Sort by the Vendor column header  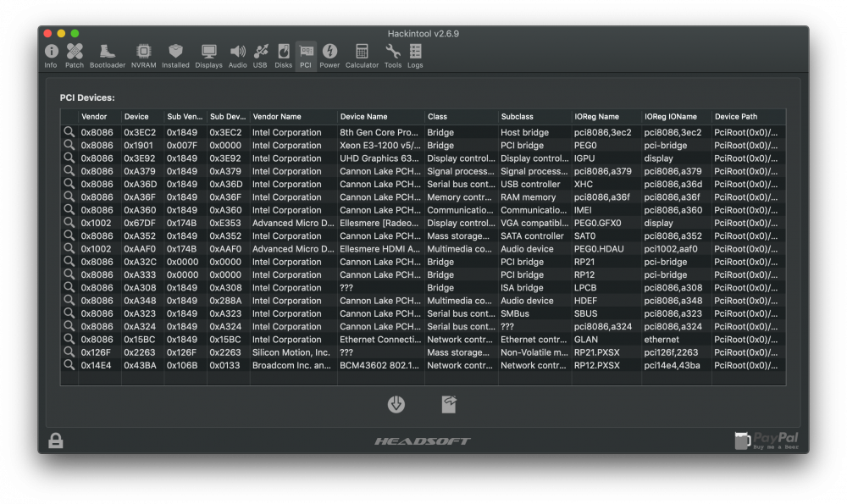tap(100, 117)
